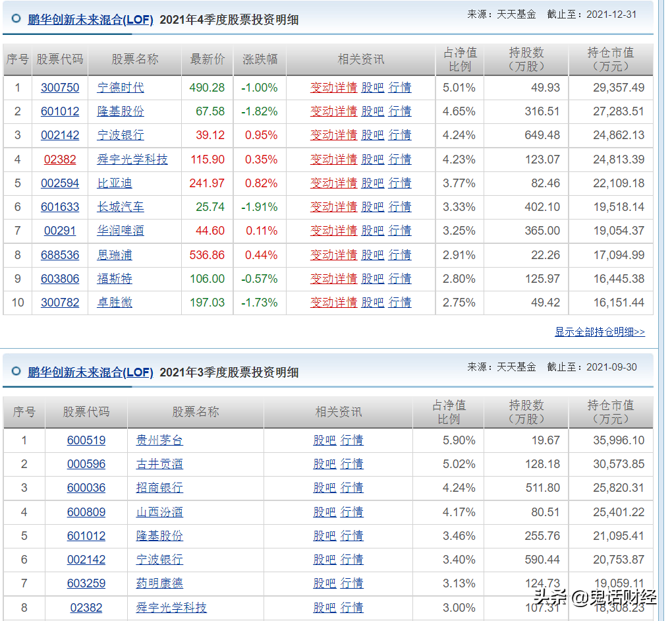Image resolution: width=672 pixels, height=621 pixels.
Task: Open 舜宇光学科技 link in 3季度 table
Action: [171, 608]
